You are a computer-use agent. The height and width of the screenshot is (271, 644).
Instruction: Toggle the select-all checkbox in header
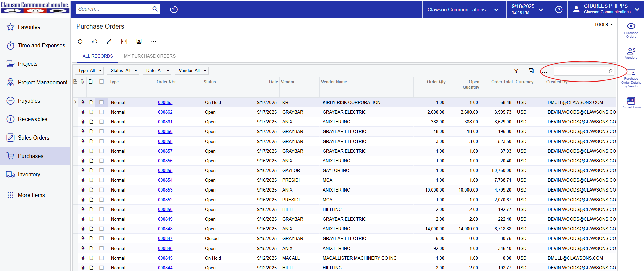point(101,82)
